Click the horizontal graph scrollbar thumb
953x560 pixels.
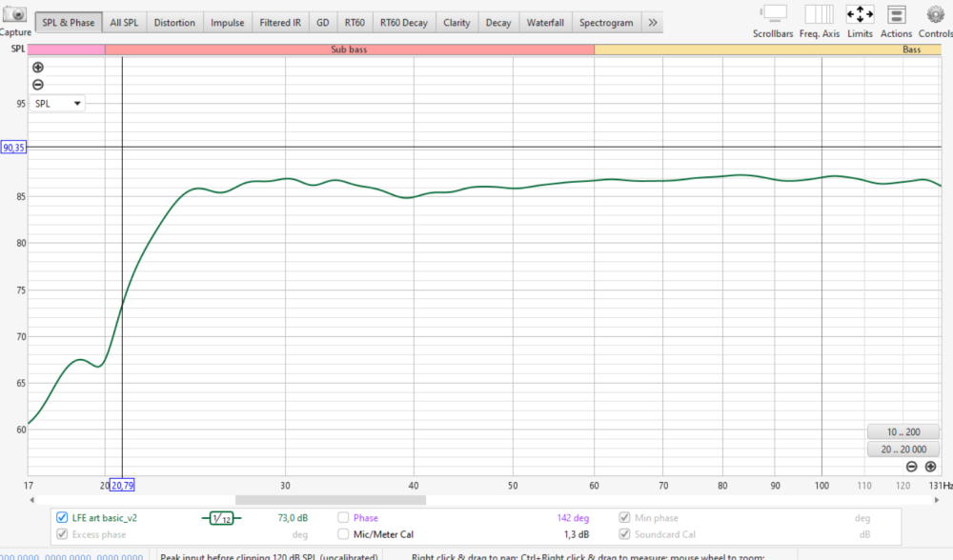click(329, 497)
